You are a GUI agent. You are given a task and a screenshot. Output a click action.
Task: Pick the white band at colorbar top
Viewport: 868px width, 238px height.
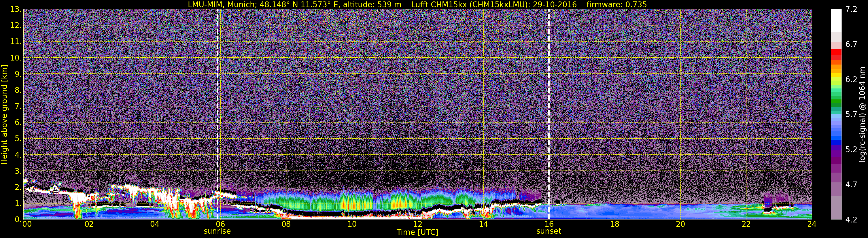click(x=836, y=20)
